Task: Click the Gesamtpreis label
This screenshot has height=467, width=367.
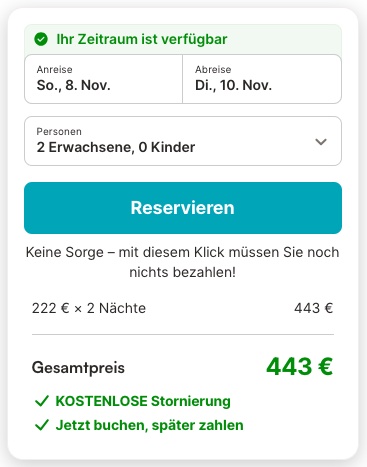Action: pyautogui.click(x=78, y=368)
